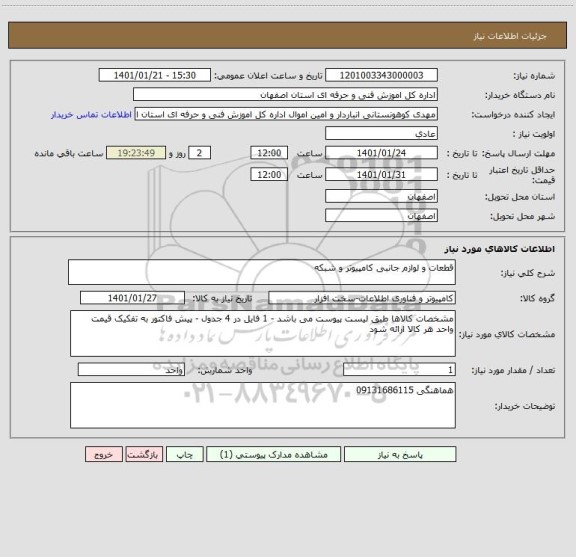Click the label واحد شمارش

point(225,370)
